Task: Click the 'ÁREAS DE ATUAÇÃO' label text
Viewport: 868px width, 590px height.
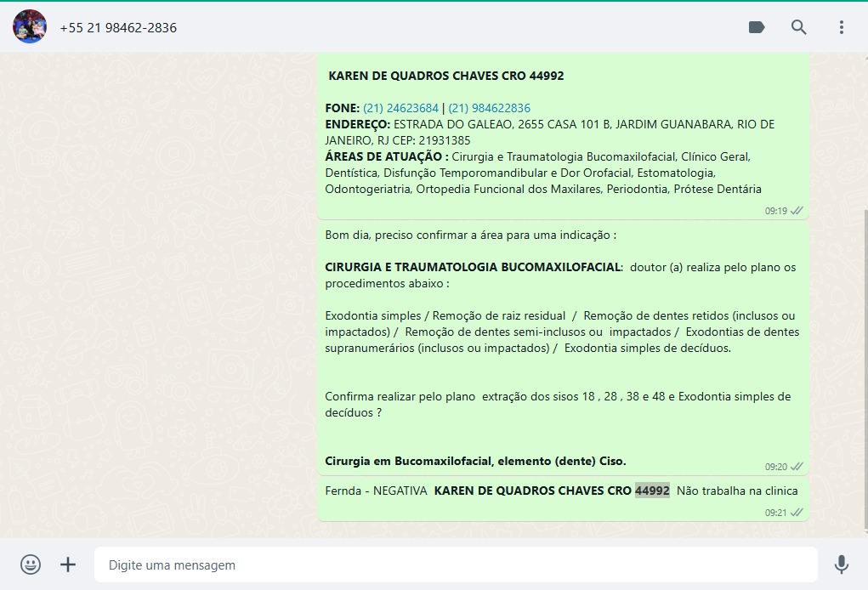Action: point(386,156)
